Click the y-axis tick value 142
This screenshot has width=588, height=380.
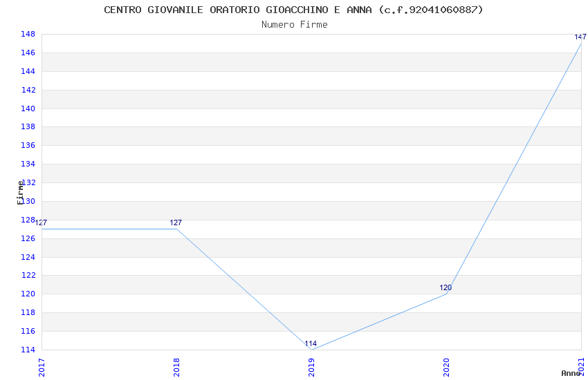click(x=28, y=90)
